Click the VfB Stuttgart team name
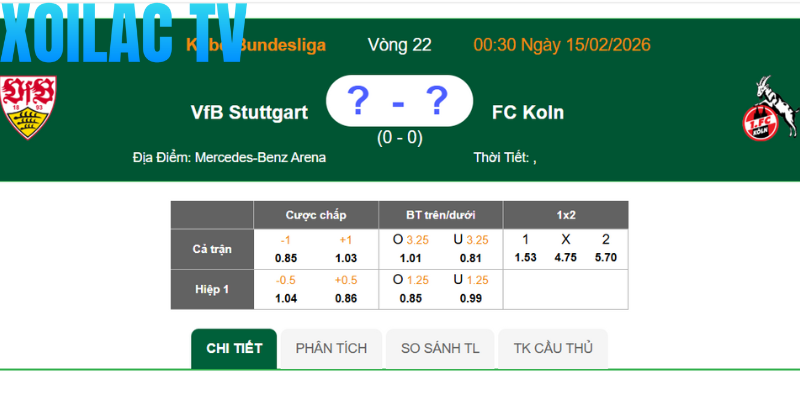 (249, 112)
